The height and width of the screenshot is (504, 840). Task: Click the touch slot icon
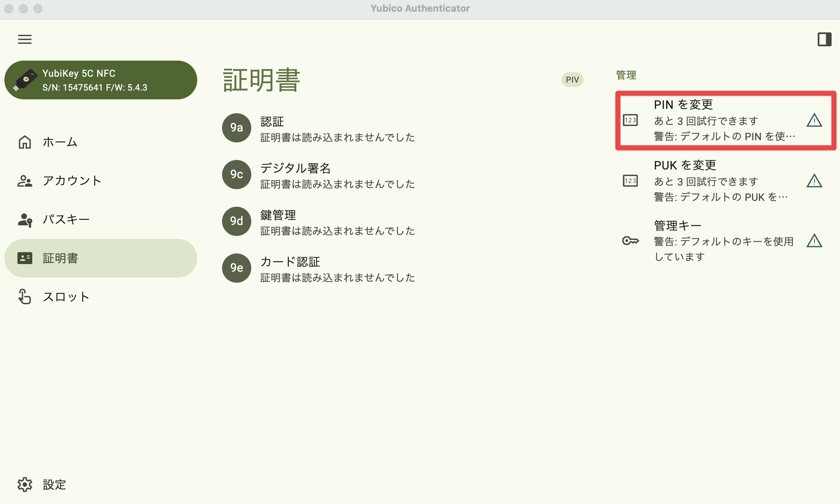[x=24, y=297]
